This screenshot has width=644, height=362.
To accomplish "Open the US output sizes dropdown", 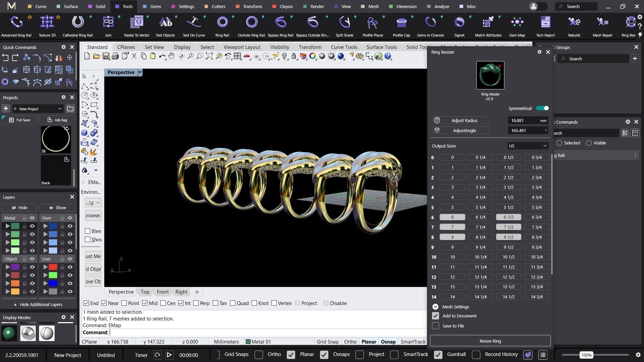I will (528, 146).
